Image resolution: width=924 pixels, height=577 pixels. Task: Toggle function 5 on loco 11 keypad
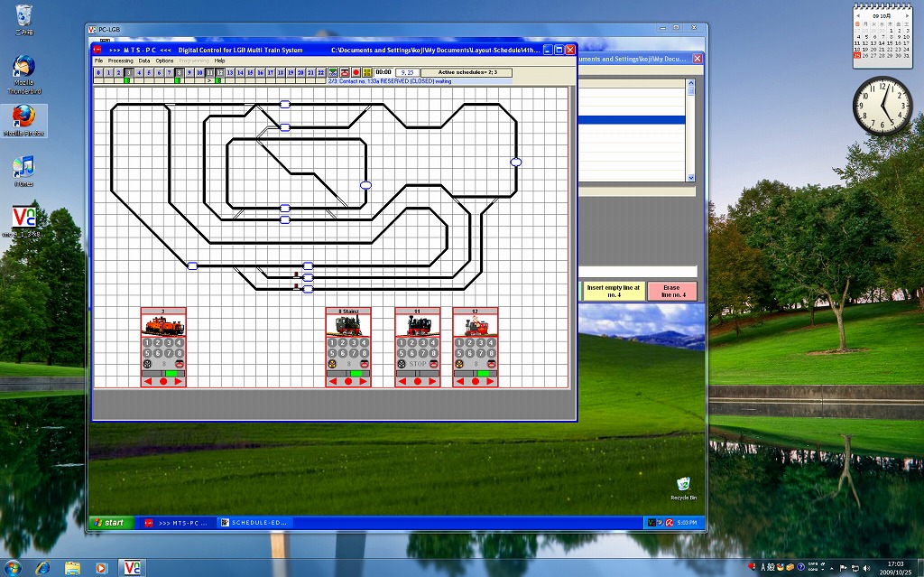[x=402, y=353]
